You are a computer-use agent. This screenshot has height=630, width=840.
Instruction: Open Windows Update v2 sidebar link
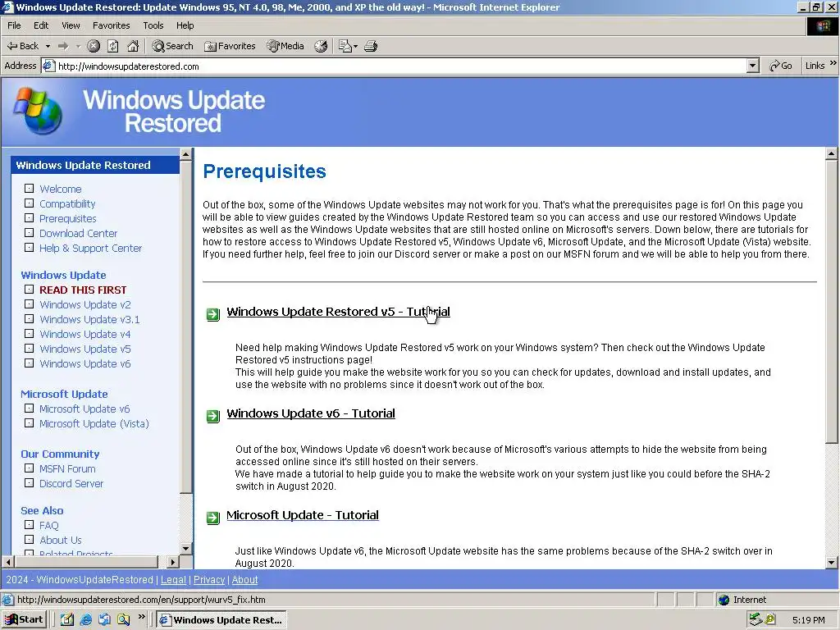click(x=85, y=305)
